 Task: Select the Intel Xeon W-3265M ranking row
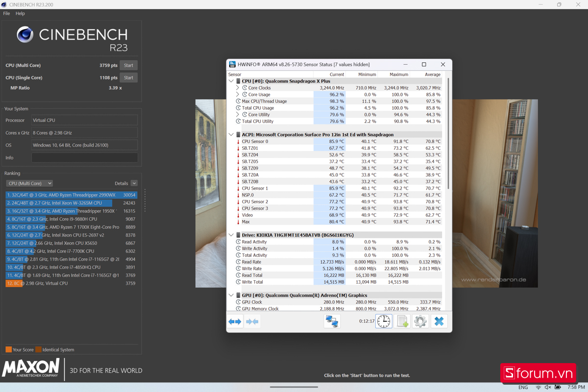coord(71,203)
